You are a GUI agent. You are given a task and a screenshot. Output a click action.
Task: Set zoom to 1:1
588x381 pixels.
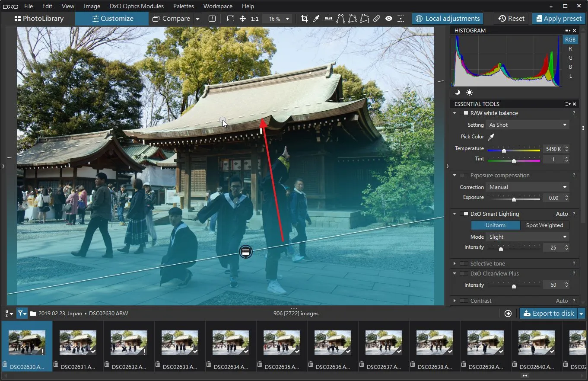click(x=254, y=19)
